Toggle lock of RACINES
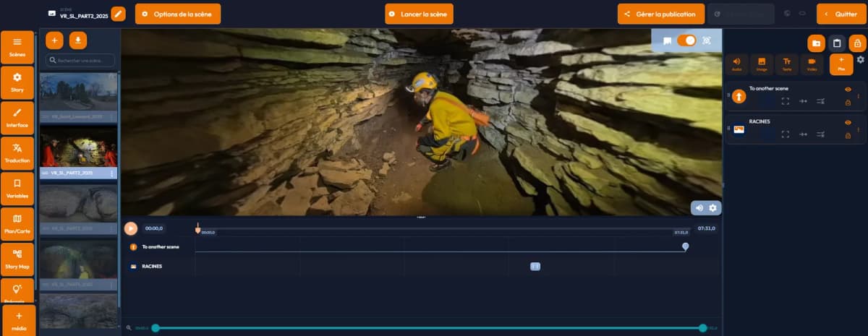The height and width of the screenshot is (336, 868). pyautogui.click(x=848, y=135)
